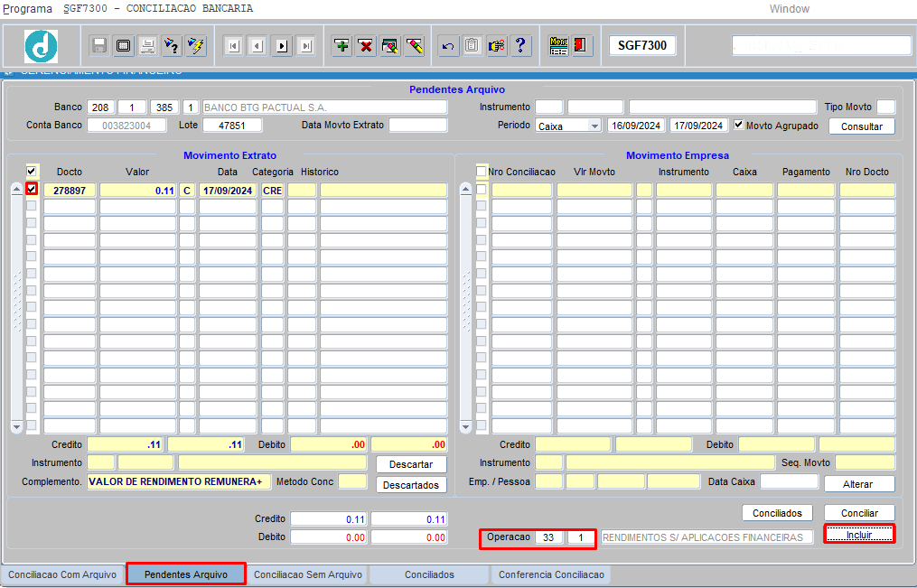The image size is (917, 588).
Task: Click the Data Movto Extrato field
Action: tap(417, 125)
